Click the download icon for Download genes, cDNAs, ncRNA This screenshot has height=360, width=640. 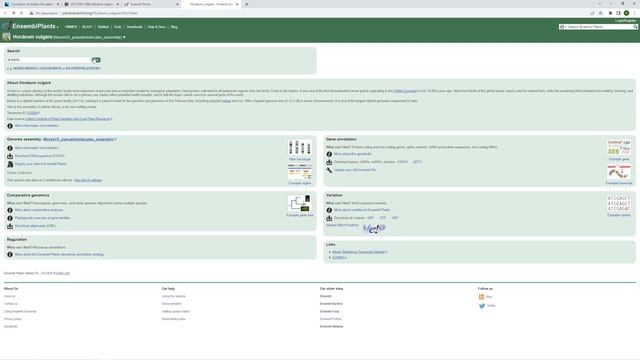tap(329, 162)
